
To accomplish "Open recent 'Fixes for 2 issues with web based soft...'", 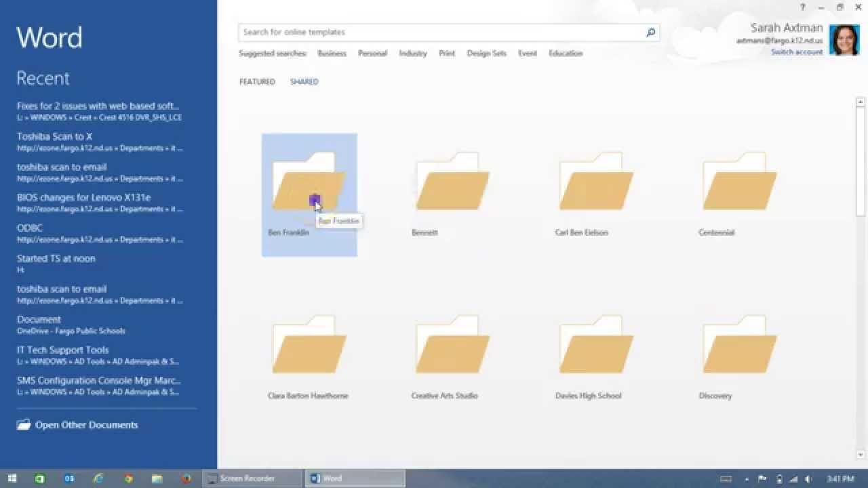I will click(99, 111).
